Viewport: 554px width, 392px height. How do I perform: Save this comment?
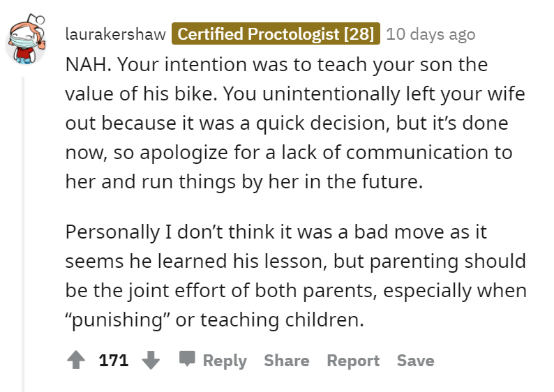tap(416, 361)
